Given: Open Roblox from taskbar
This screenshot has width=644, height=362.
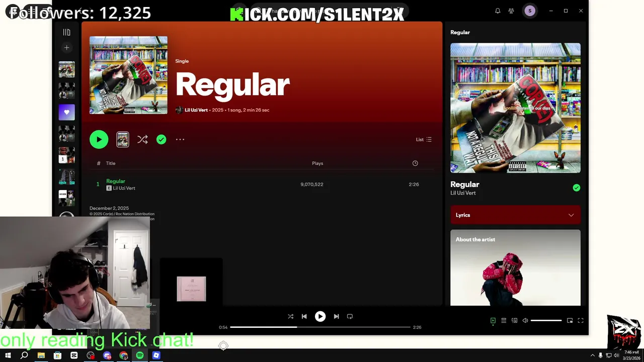Looking at the screenshot, I should (x=156, y=355).
